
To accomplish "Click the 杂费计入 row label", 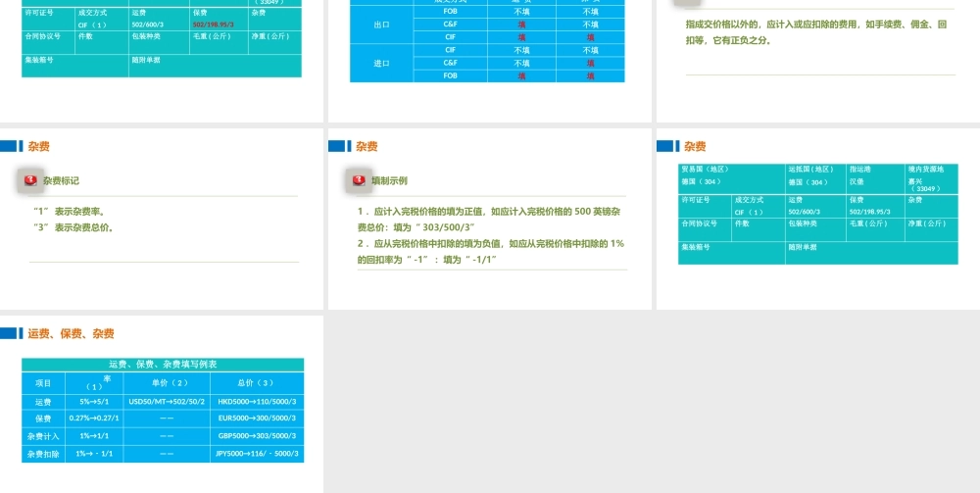I will (43, 436).
